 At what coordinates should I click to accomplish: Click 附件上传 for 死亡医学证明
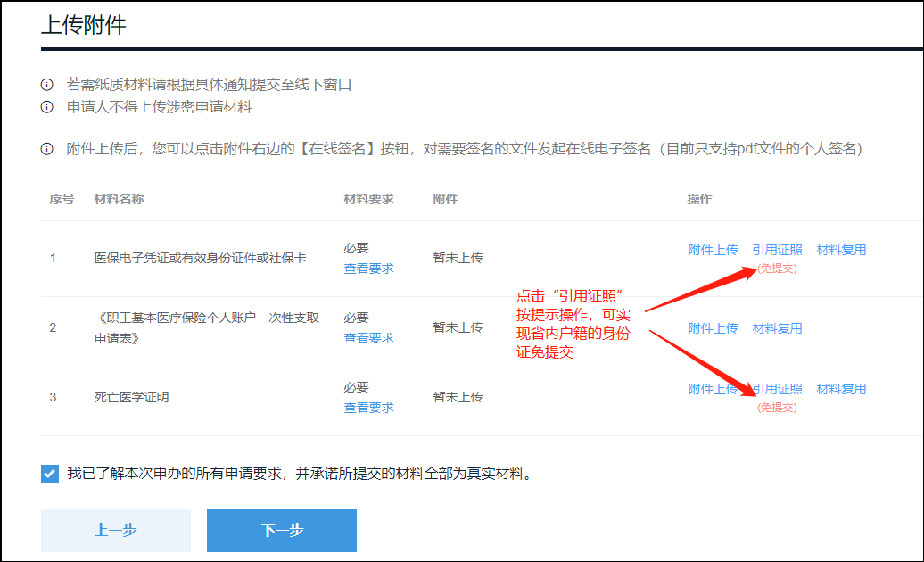(713, 389)
